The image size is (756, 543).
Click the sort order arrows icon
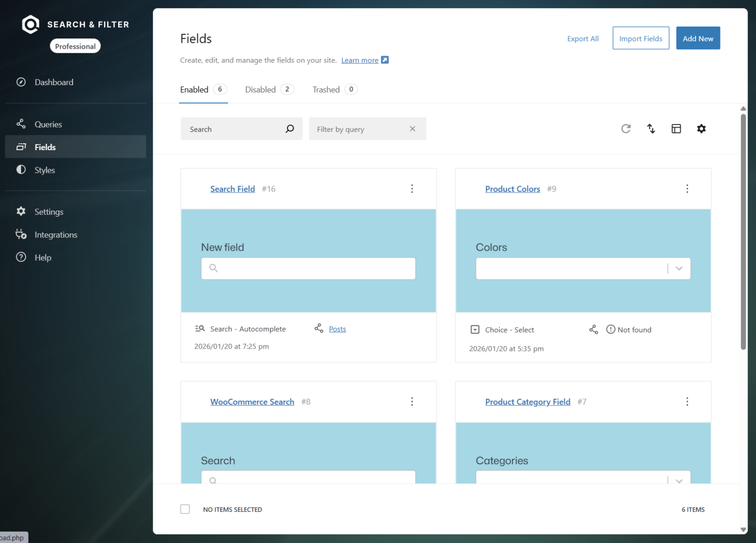pyautogui.click(x=651, y=128)
